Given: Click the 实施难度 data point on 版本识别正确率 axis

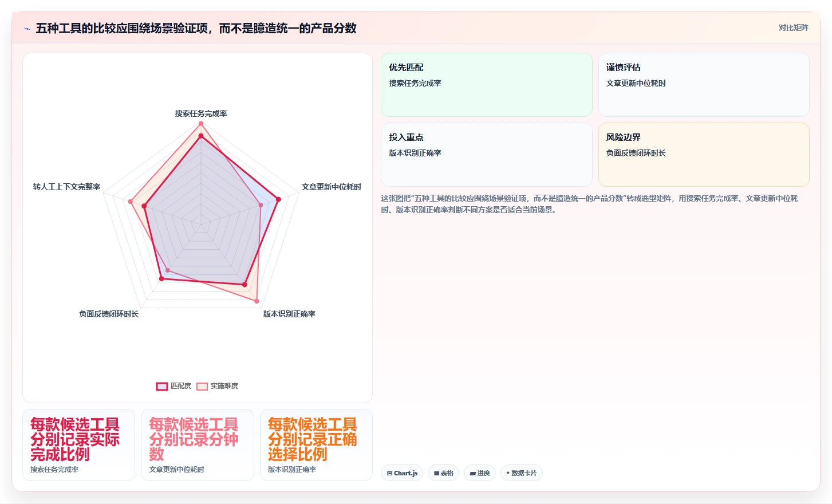Looking at the screenshot, I should tap(257, 301).
